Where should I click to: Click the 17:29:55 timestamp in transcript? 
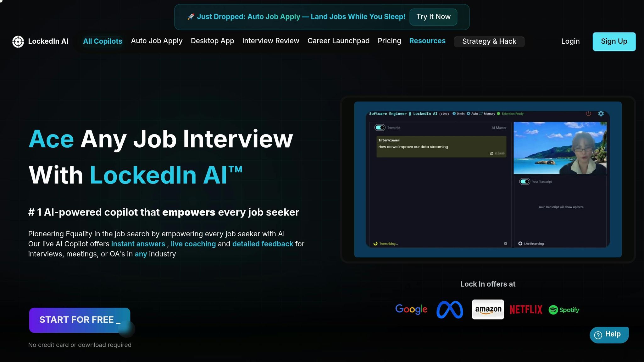click(x=499, y=154)
